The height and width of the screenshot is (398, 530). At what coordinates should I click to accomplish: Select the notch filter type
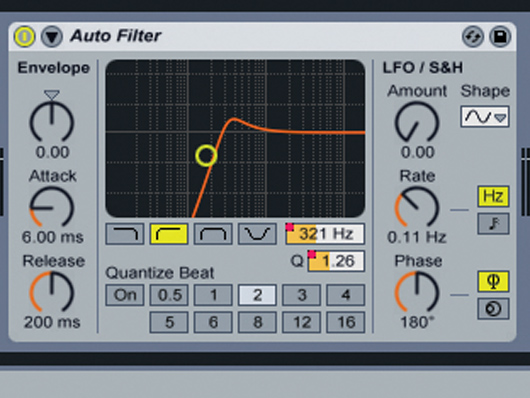pos(257,234)
